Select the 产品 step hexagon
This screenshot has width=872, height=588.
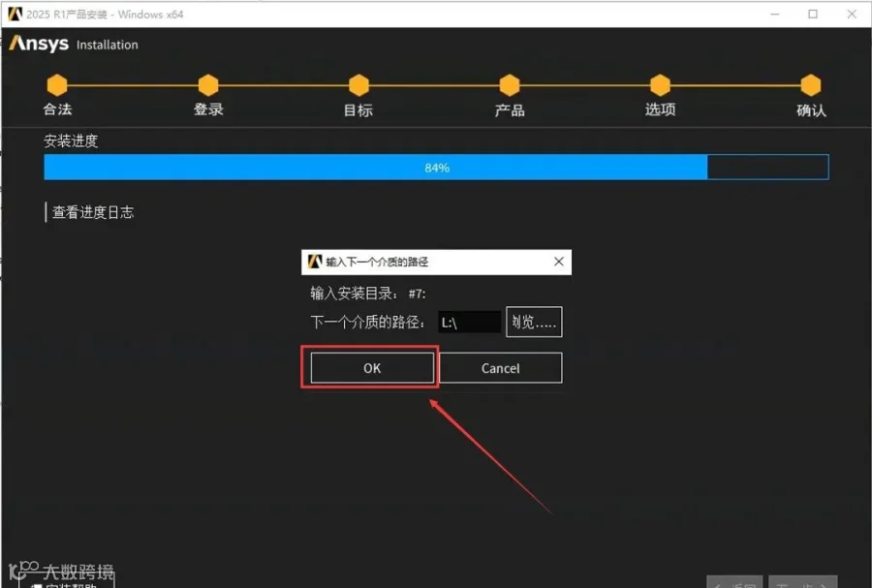tap(510, 85)
